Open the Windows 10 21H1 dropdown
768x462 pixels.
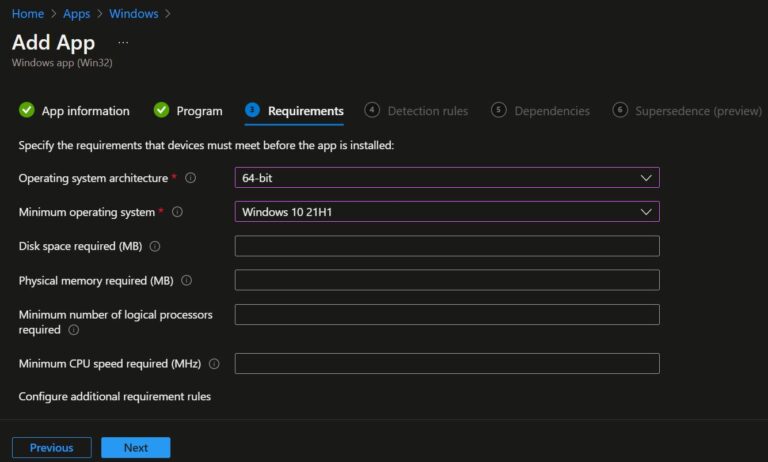click(x=447, y=212)
